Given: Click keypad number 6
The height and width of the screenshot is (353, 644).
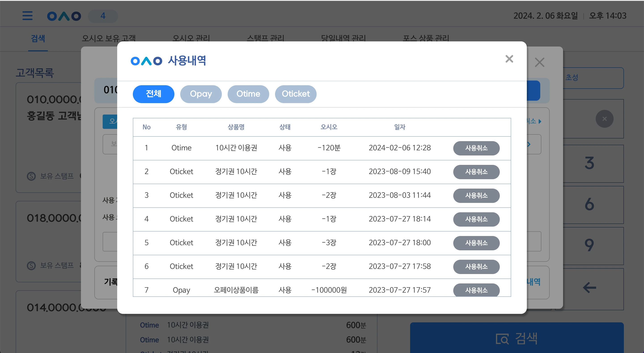Looking at the screenshot, I should [589, 205].
